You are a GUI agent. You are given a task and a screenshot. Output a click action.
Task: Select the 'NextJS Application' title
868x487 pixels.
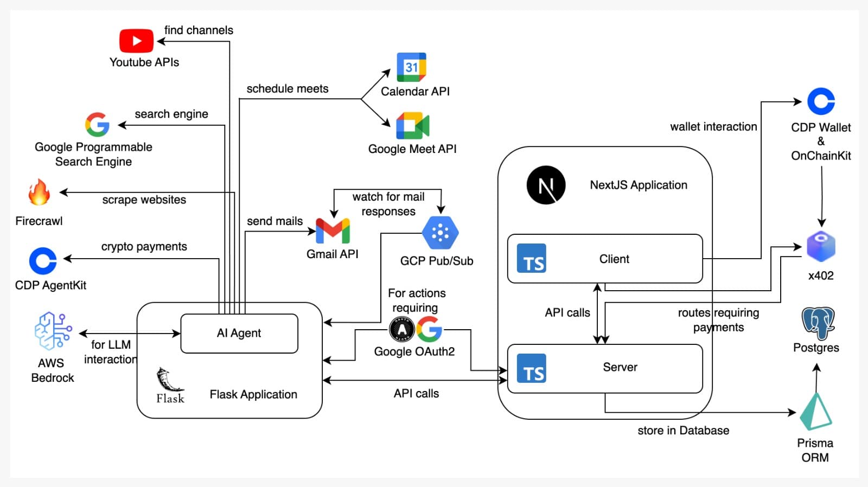(639, 185)
